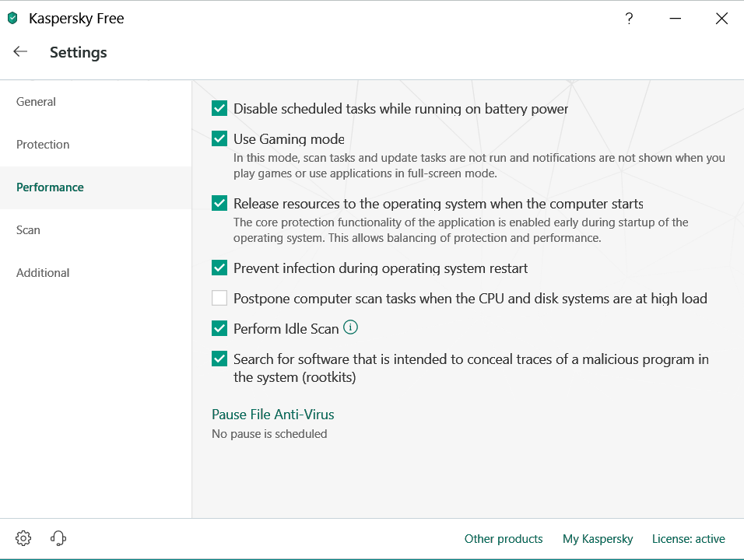The width and height of the screenshot is (744, 560).
Task: Open the support headset icon
Action: 58,538
